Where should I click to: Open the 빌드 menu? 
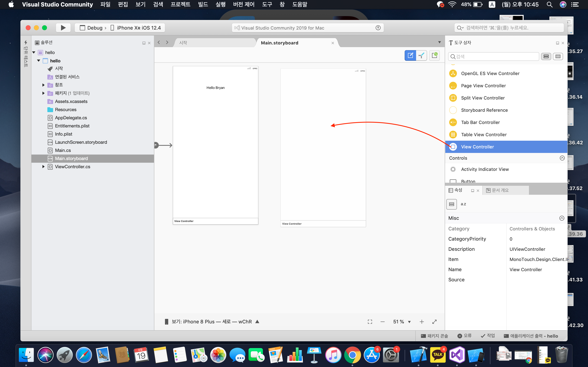point(203,4)
